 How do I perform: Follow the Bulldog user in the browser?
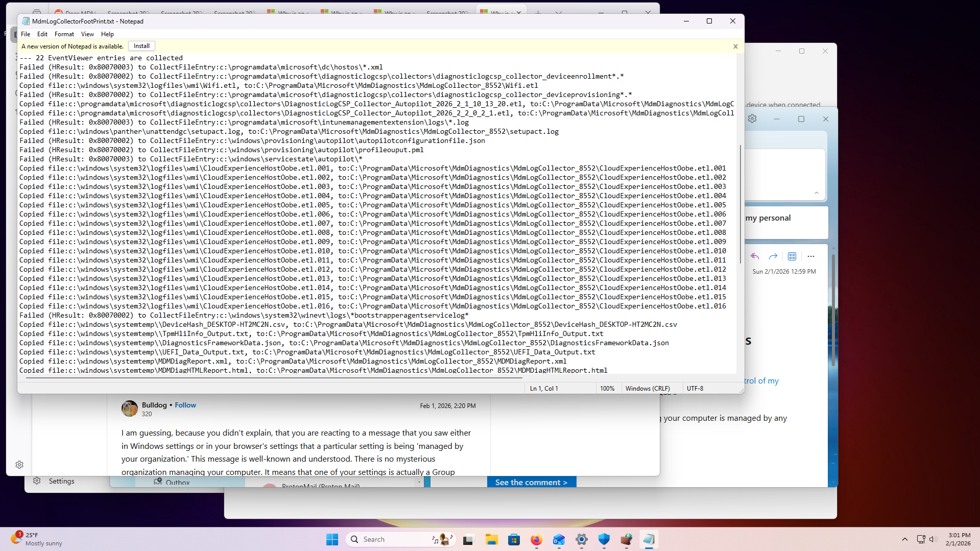185,405
